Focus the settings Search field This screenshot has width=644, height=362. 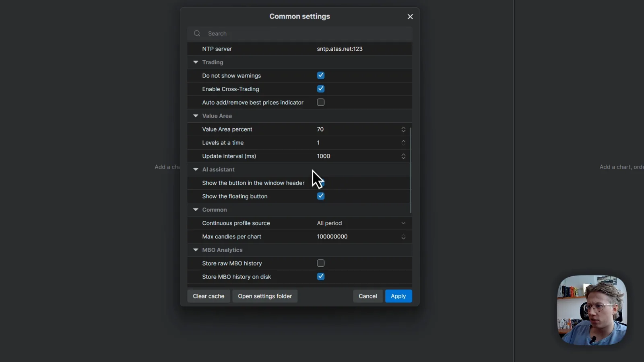pos(299,33)
